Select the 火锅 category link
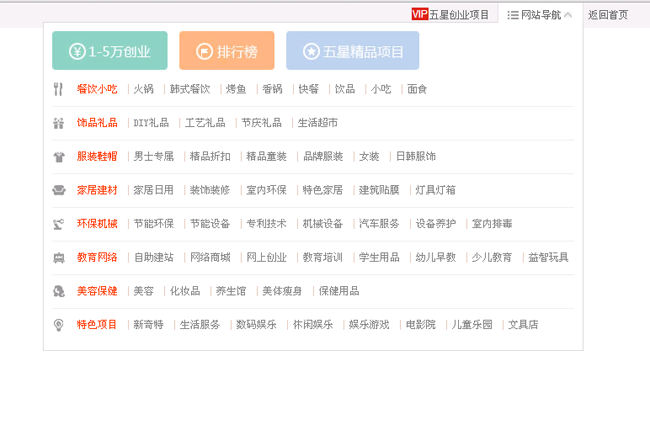The image size is (650, 446). tap(144, 89)
